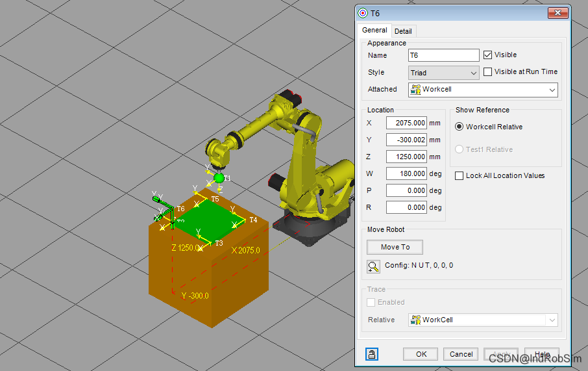Image resolution: width=588 pixels, height=371 pixels.
Task: Enable Lock All Location Values
Action: click(x=459, y=175)
